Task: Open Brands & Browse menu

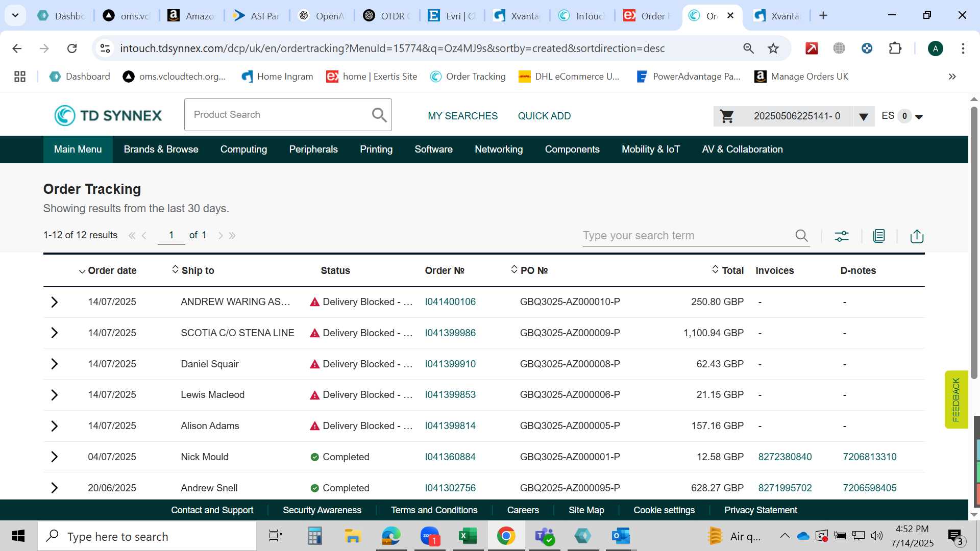Action: coord(161,149)
